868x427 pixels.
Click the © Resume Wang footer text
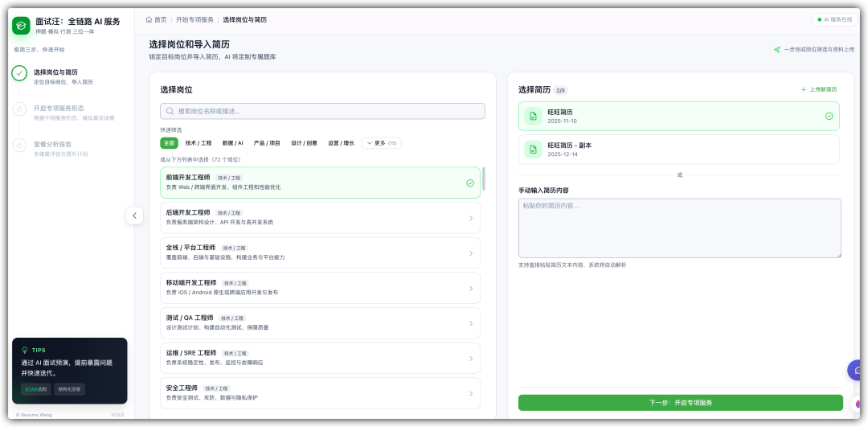click(34, 415)
